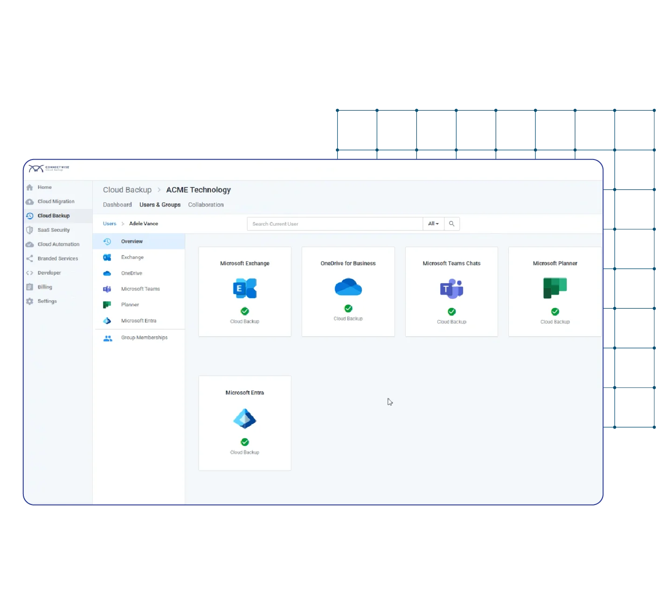Click the Cloud Migration cloud icon
672x616 pixels.
[30, 202]
